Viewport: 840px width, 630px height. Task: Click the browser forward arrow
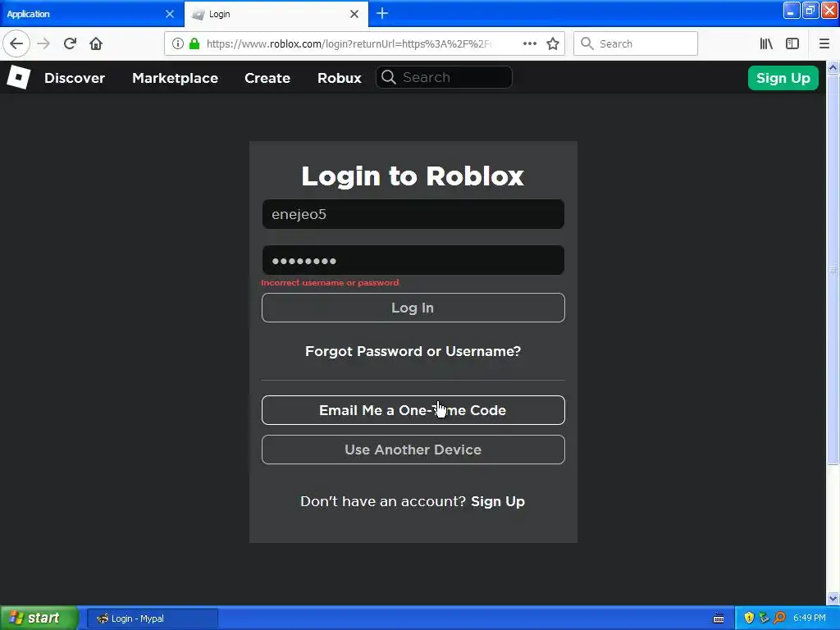[x=43, y=43]
